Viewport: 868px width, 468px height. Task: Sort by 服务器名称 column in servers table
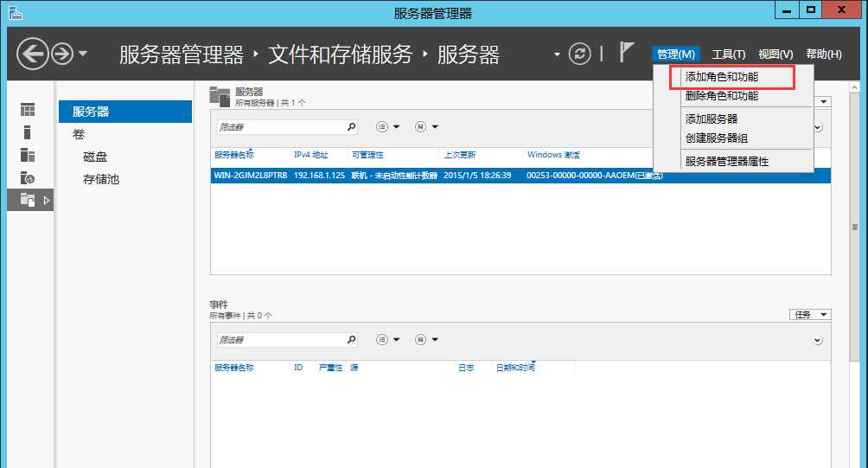234,155
